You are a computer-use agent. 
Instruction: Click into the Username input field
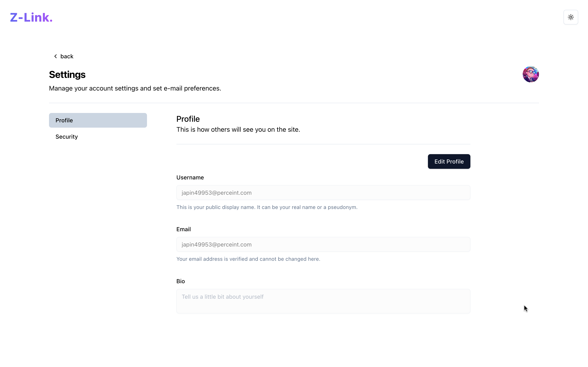323,192
